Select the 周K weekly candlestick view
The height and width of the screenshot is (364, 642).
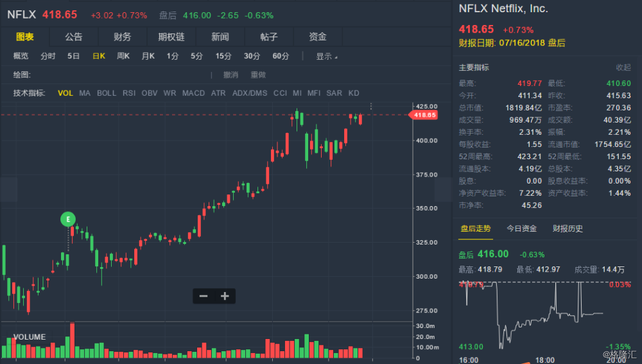tap(123, 56)
